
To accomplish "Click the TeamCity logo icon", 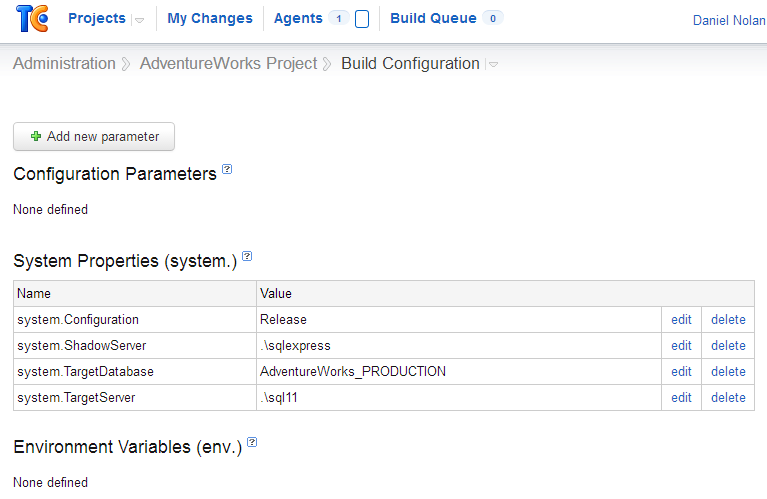I will [x=33, y=19].
